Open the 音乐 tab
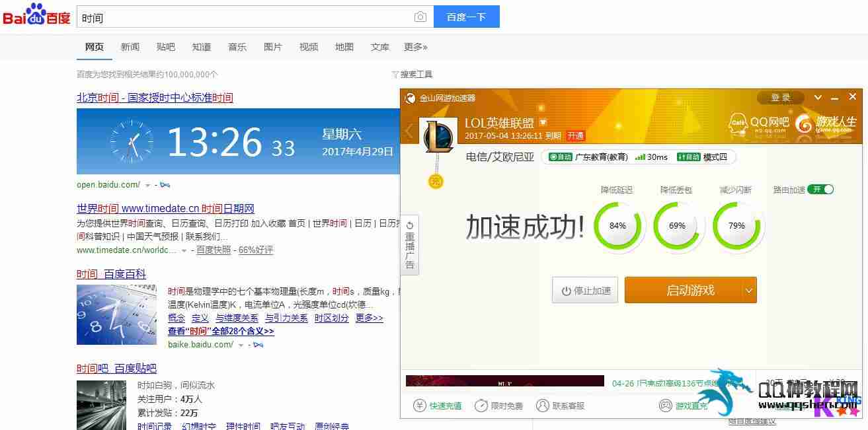868x430 pixels. 237,47
